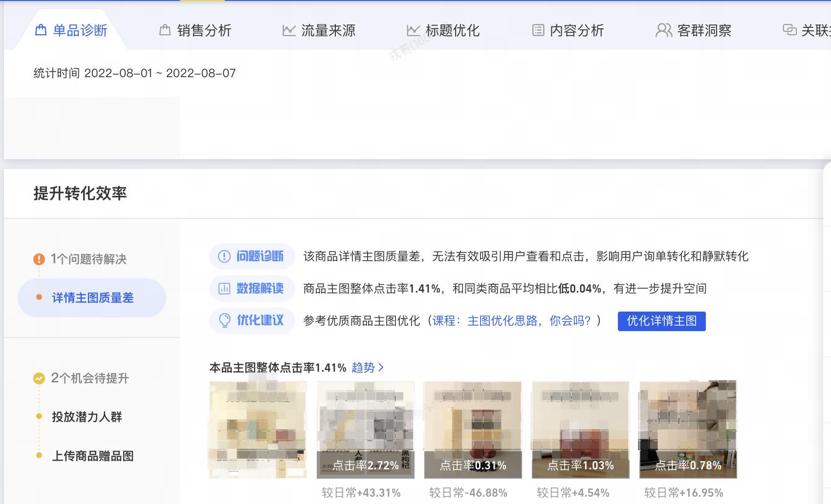Click the lightbulb icon in 优化建议 badge

pos(224,321)
